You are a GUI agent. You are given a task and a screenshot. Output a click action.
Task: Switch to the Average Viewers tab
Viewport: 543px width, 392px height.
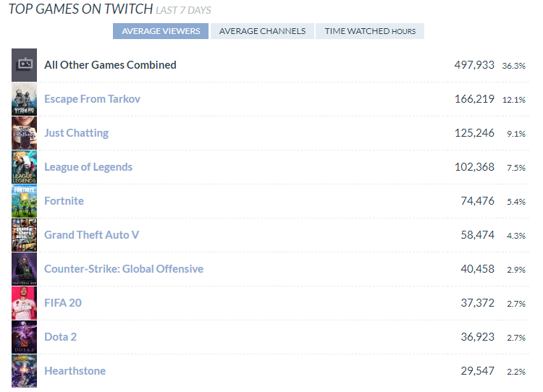[161, 31]
